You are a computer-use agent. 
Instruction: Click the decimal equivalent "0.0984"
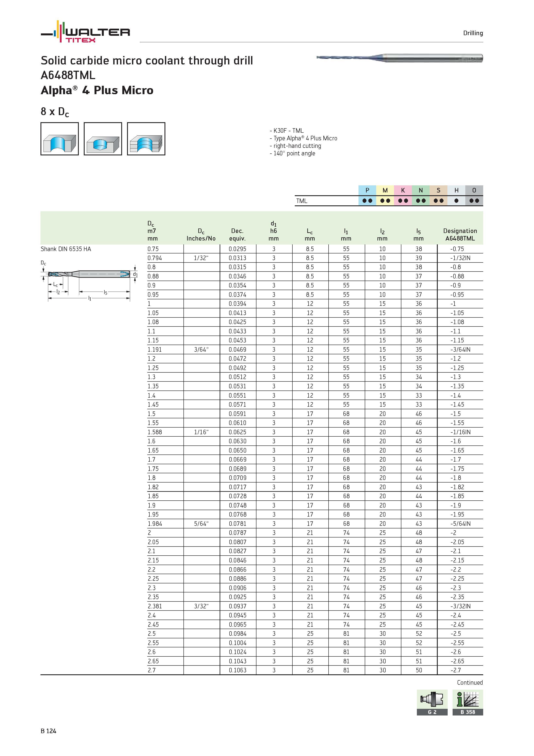[237, 634]
